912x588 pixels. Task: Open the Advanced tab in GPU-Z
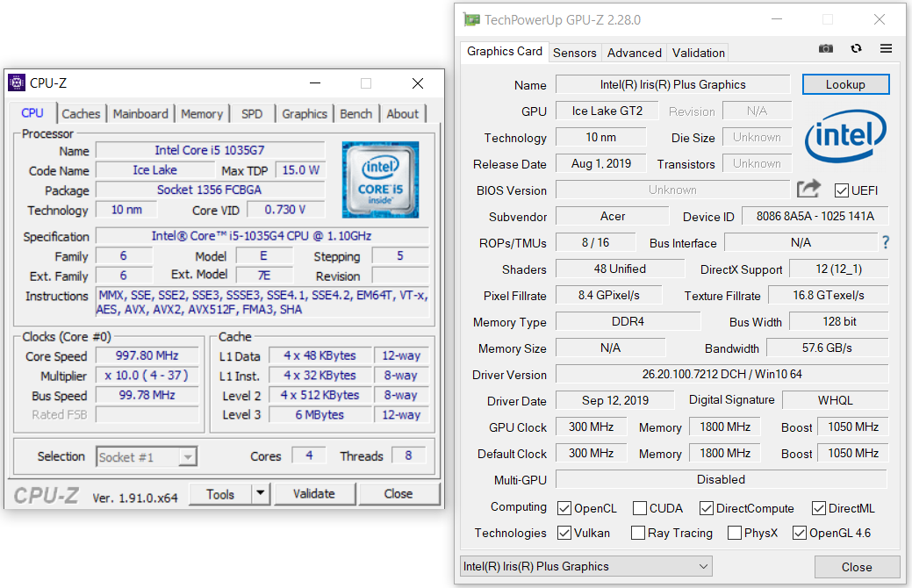coord(634,53)
